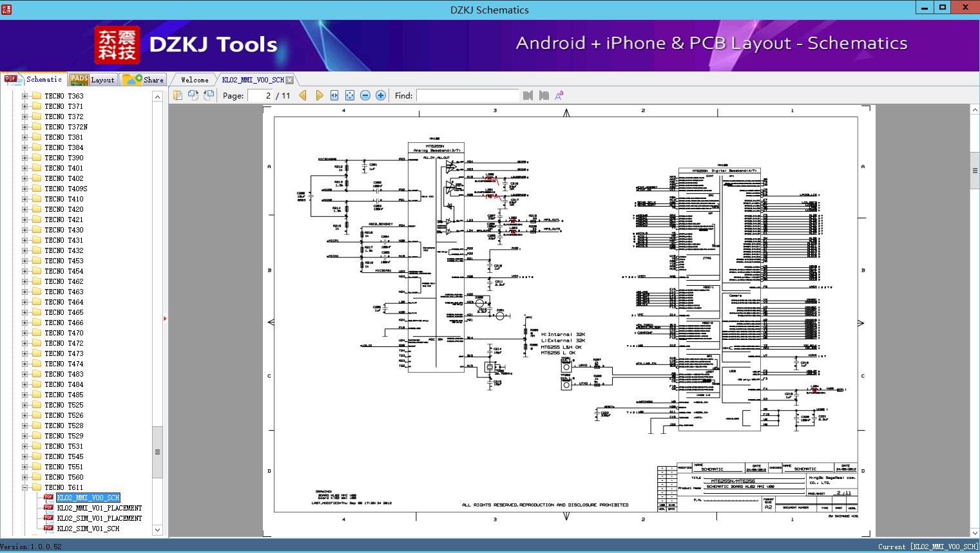Click the Current file status text
Screen dimensions: 980x553
pos(928,547)
